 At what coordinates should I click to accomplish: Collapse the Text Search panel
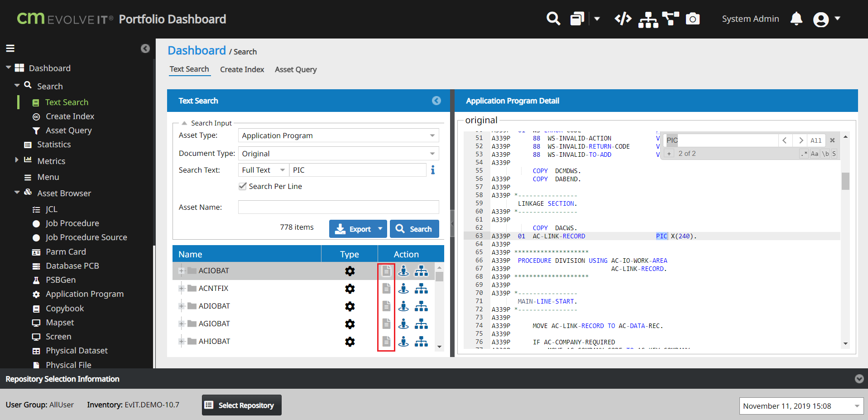pyautogui.click(x=436, y=101)
